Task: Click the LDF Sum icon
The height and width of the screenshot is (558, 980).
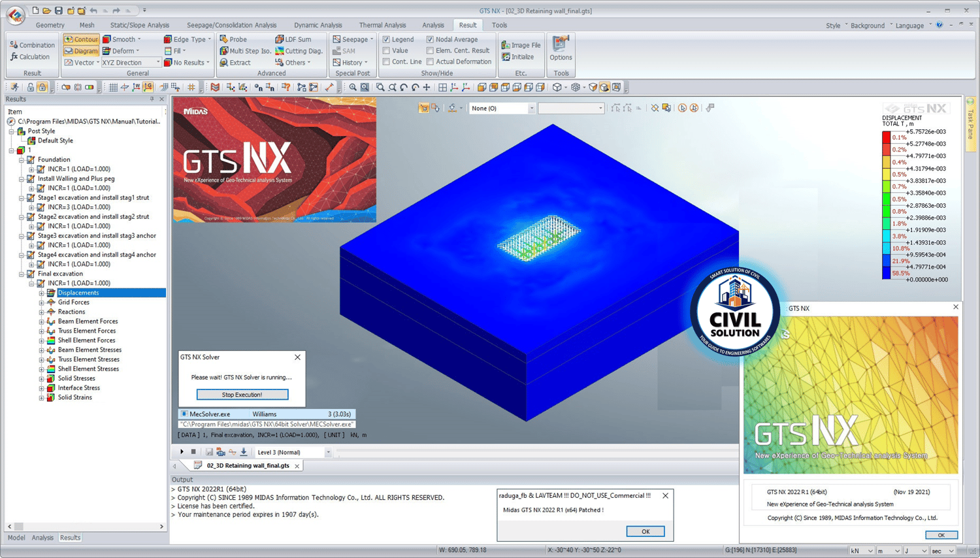Action: pos(280,39)
